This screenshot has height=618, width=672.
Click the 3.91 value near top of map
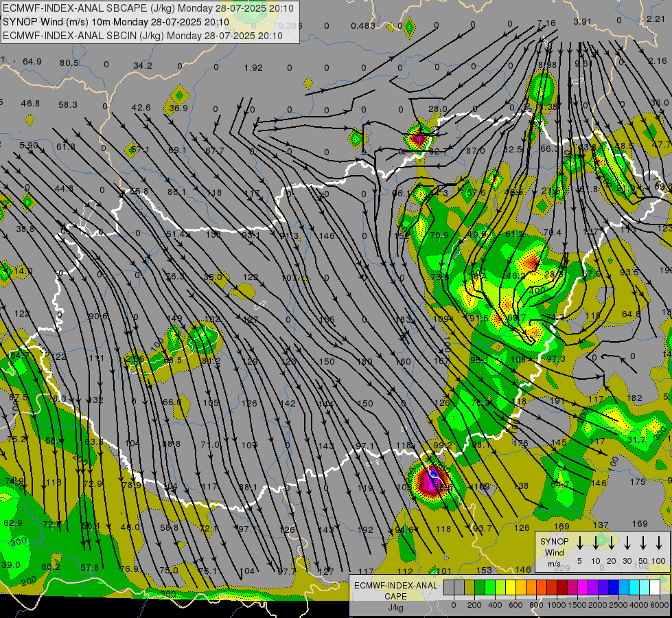click(x=583, y=21)
